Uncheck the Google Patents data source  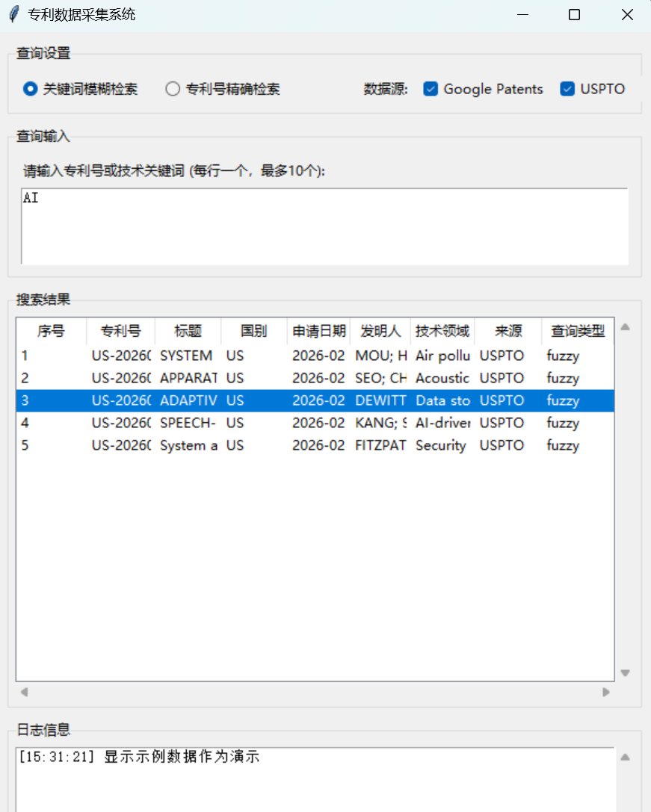[x=431, y=88]
